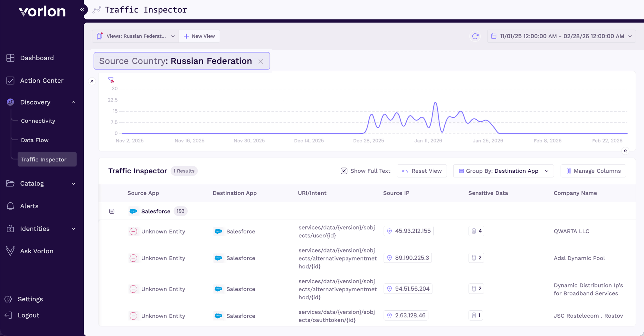
Task: Collapse the Salesforce group row
Action: (x=112, y=211)
